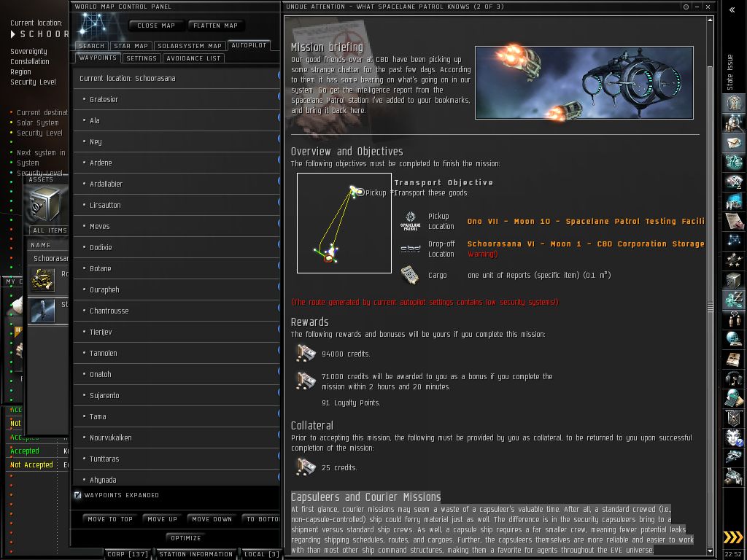The width and height of the screenshot is (747, 560).
Task: Open the Market sidebar icon
Action: pos(734,182)
